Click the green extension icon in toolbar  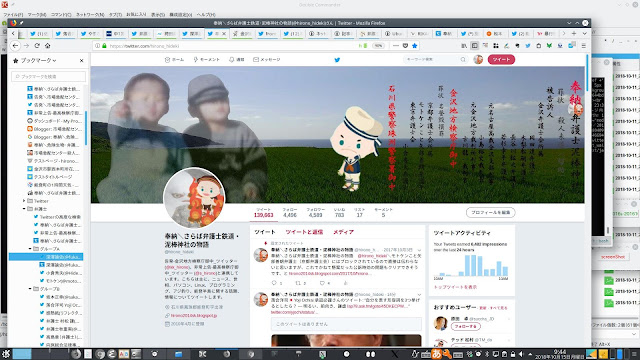(x=549, y=46)
